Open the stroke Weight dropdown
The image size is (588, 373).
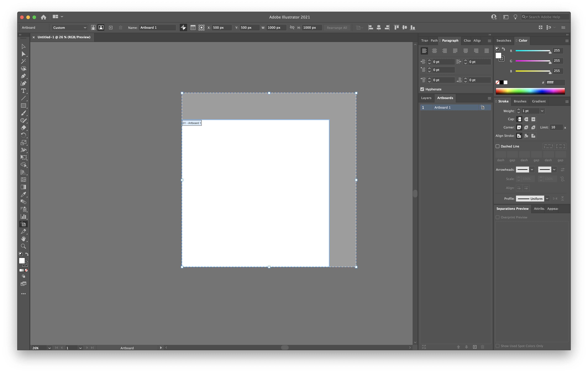click(542, 111)
